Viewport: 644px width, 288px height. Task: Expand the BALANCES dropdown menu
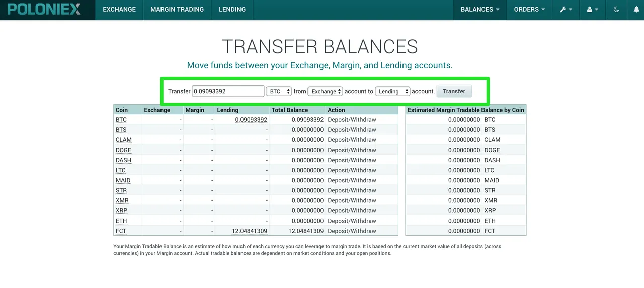tap(480, 10)
